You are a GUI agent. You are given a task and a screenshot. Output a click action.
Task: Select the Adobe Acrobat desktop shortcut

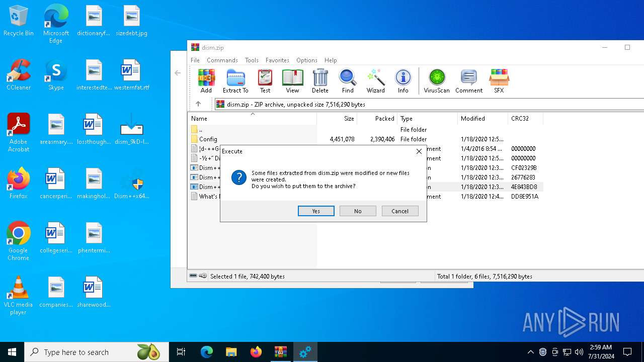click(19, 133)
